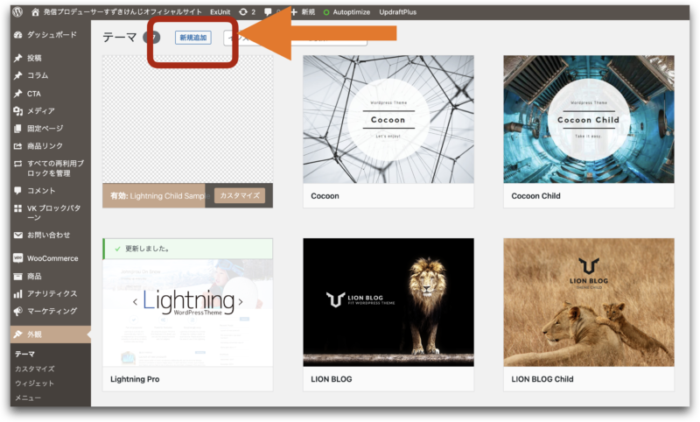
Task: Open VK ブロックパターン via its grid icon
Action: (18, 208)
